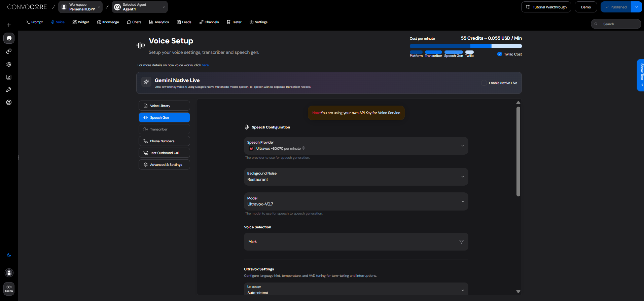Viewport: 644px width, 301px height.
Task: Switch to the Leads tab
Action: click(184, 22)
